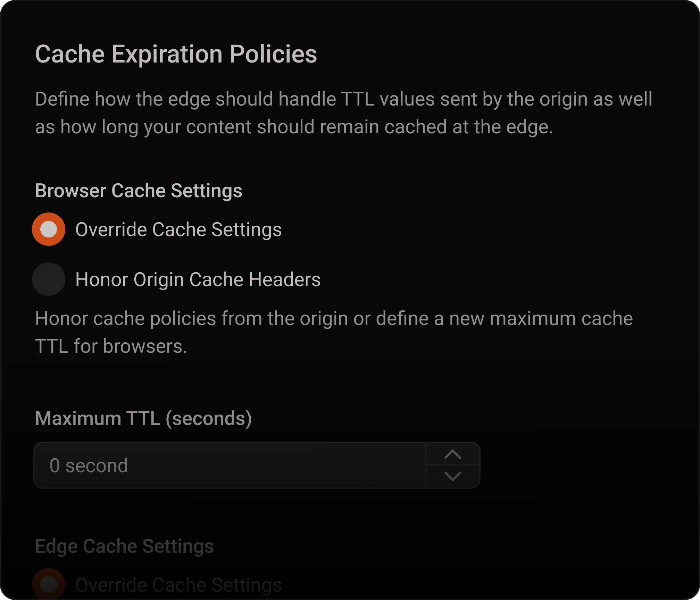Select Override Cache Settings radio under Edge Cache

[x=49, y=585]
